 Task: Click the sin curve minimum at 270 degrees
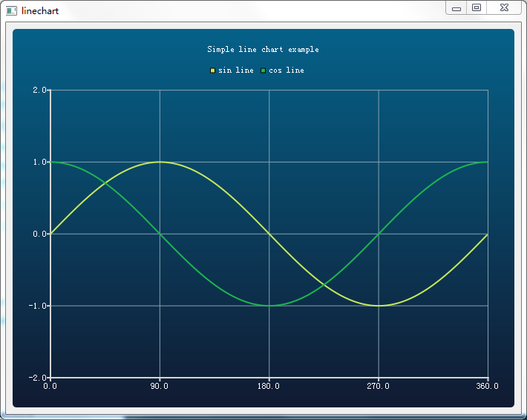(x=379, y=306)
